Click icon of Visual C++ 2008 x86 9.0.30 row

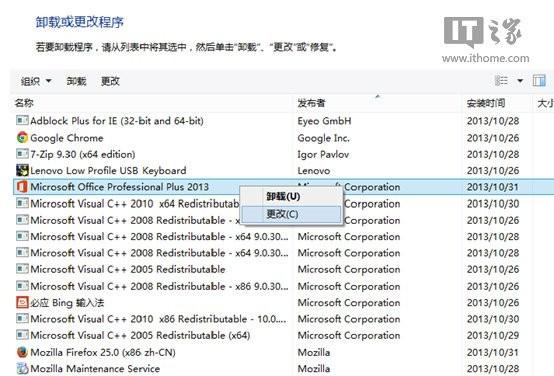pyautogui.click(x=22, y=286)
